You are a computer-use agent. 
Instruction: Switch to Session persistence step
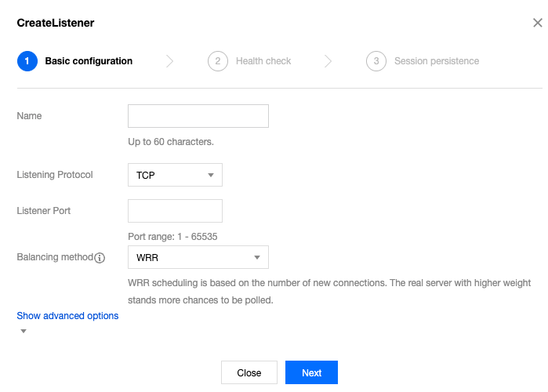(x=437, y=61)
